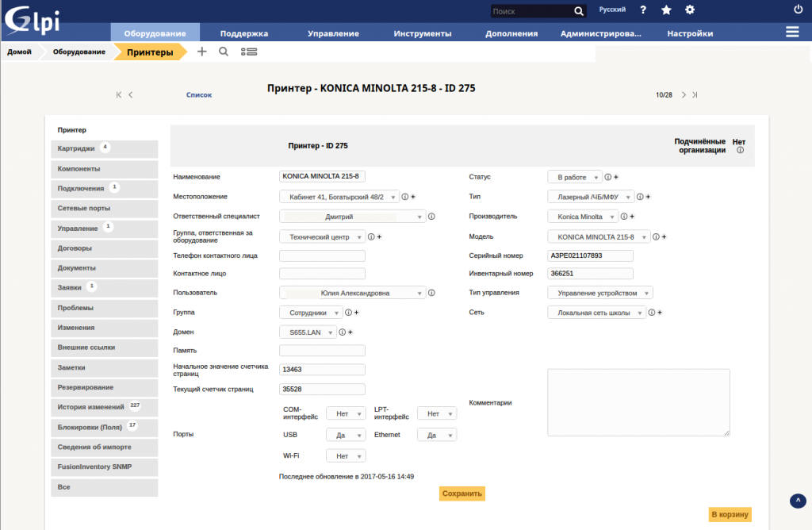Switch to the Картриджи tab
This screenshot has width=812, height=530.
point(105,148)
